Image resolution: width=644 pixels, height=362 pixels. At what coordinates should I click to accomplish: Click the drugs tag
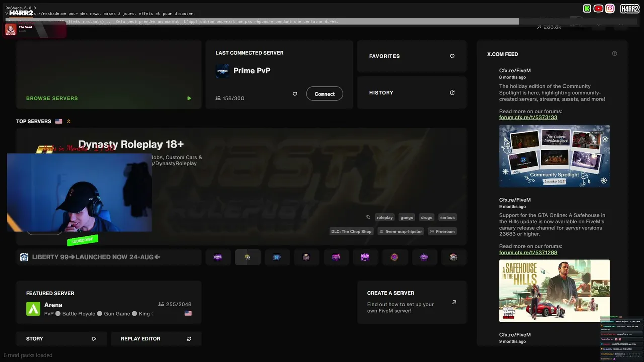tap(427, 217)
